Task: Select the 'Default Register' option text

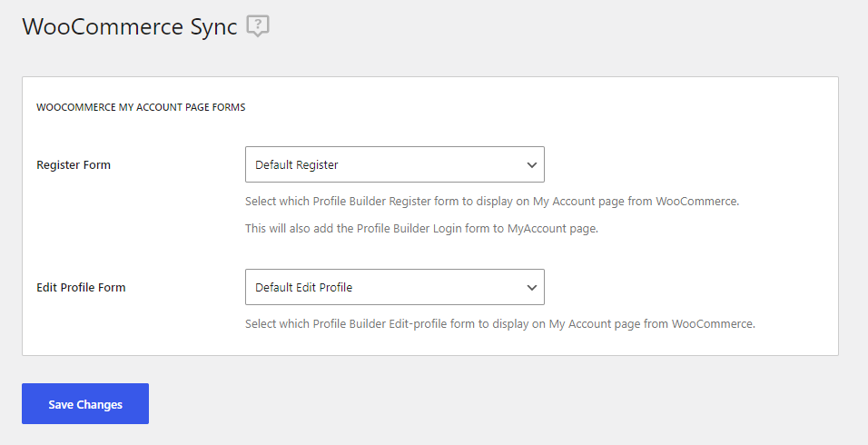Action: point(297,165)
